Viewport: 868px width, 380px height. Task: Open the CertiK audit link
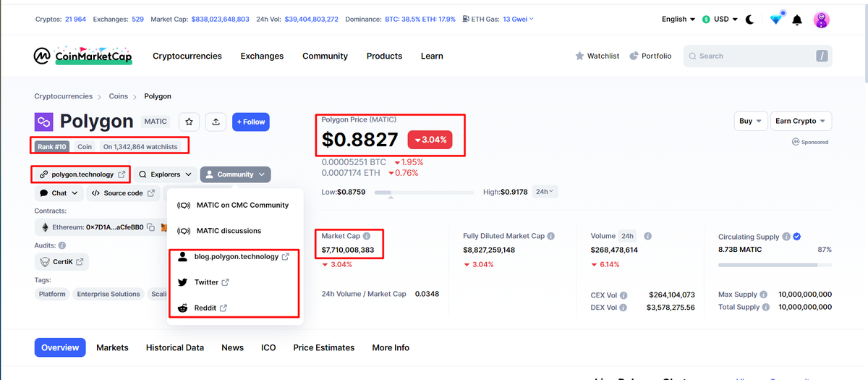click(61, 261)
